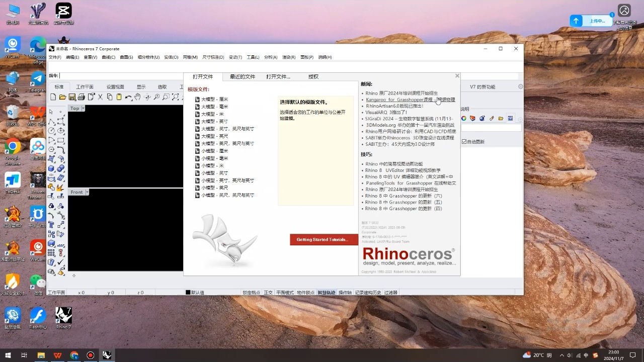This screenshot has width=644, height=362.
Task: Open the RhinoArtisan6.0 news link
Action: [395, 106]
